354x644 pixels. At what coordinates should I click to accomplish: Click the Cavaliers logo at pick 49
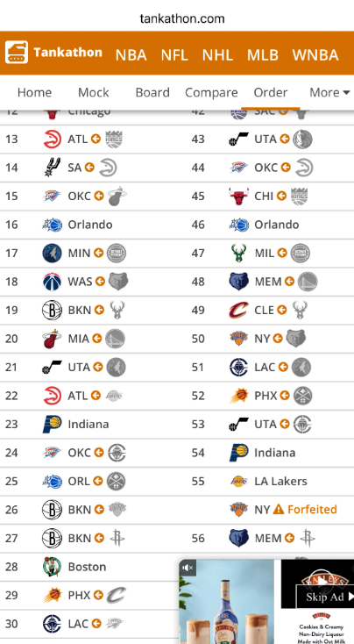click(238, 310)
